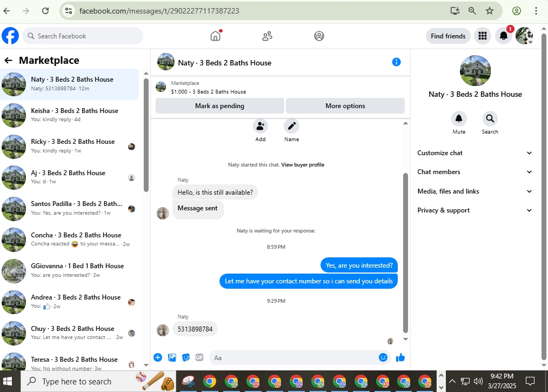Open the emoji picker icon
Viewport: 548px width, 392px height.
(x=383, y=357)
